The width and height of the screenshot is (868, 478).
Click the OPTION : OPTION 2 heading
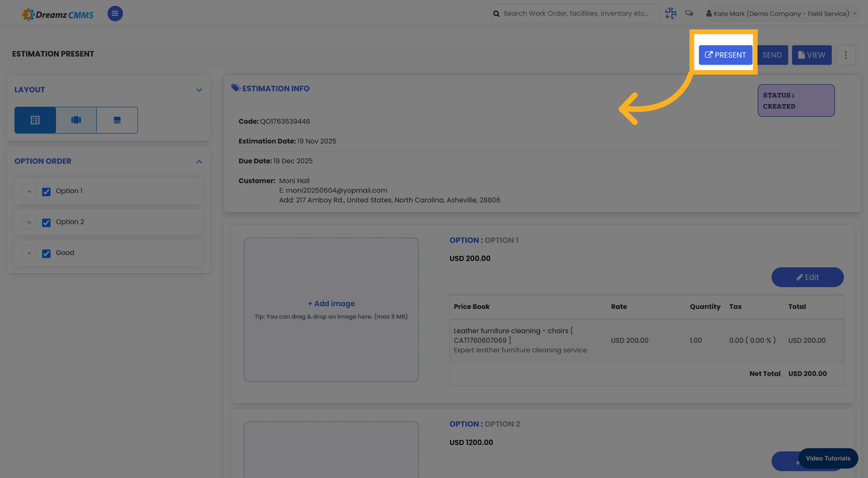[485, 424]
